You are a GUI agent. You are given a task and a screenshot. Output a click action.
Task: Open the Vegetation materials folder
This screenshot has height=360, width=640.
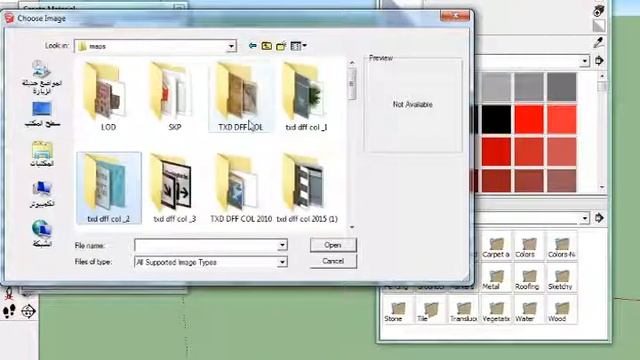tap(496, 311)
